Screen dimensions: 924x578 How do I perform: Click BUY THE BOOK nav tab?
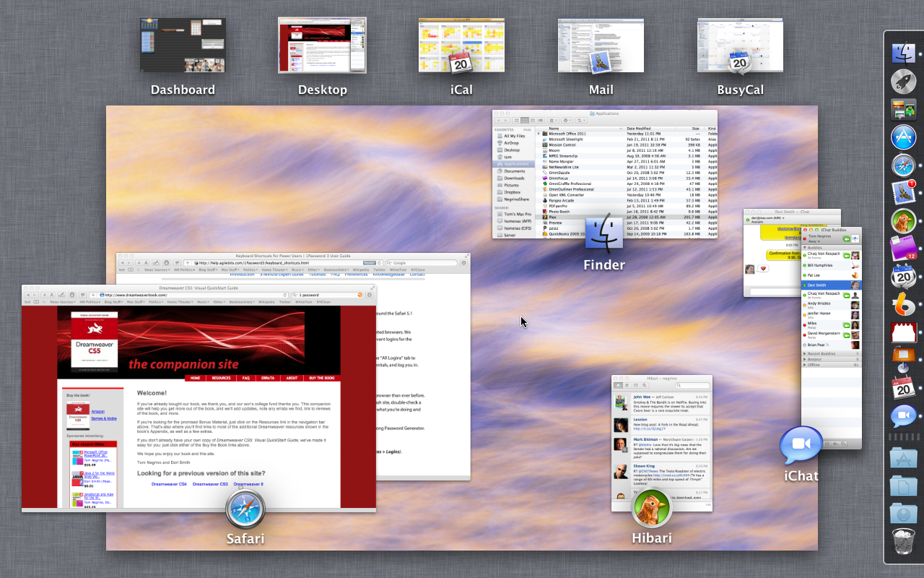(322, 378)
